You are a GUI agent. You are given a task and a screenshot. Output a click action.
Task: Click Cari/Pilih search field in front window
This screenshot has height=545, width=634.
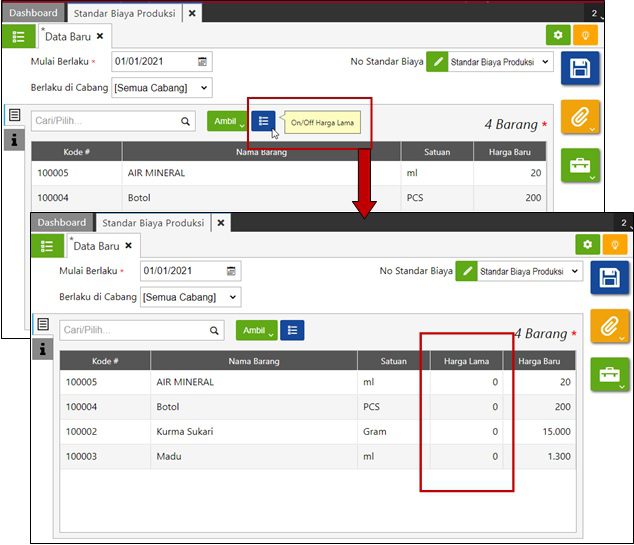[x=142, y=330]
